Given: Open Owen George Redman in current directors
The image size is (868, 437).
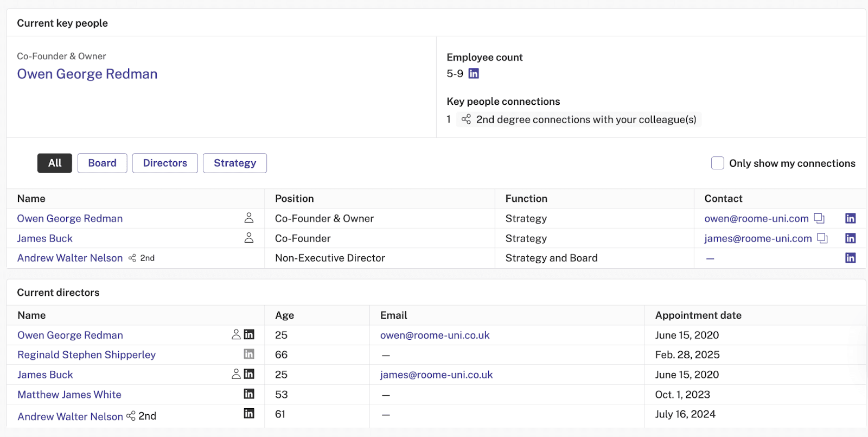Looking at the screenshot, I should click(71, 335).
